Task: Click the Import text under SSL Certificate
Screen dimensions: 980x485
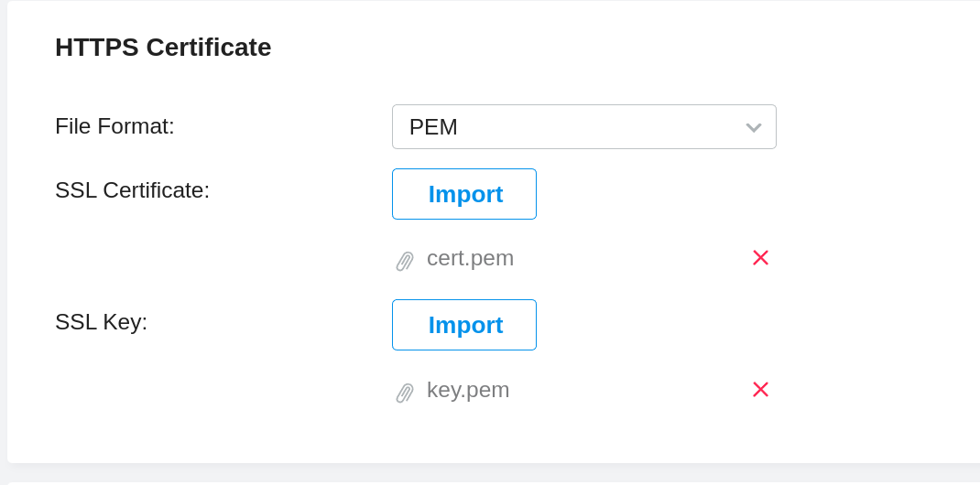Action: (x=465, y=194)
